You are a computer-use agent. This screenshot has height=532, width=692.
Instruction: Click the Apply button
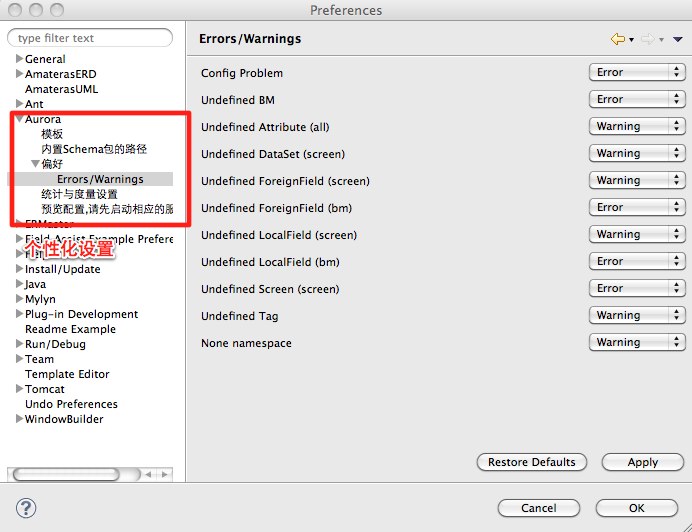coord(642,462)
